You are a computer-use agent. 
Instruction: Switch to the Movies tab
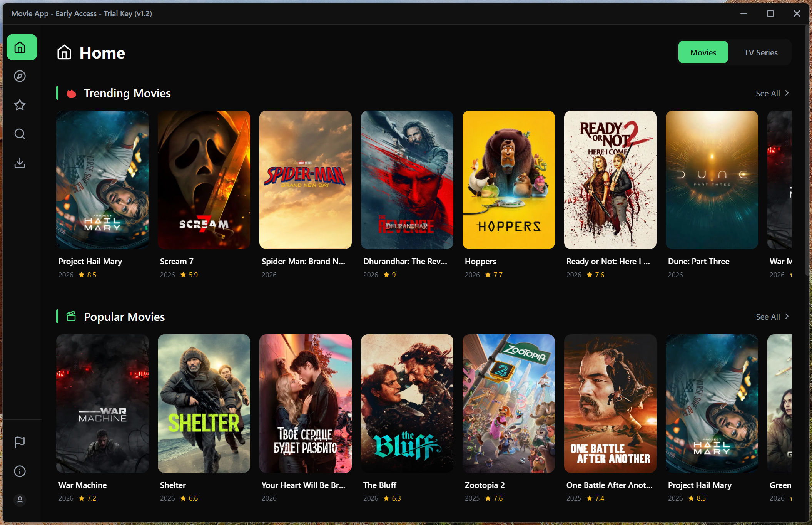[703, 52]
